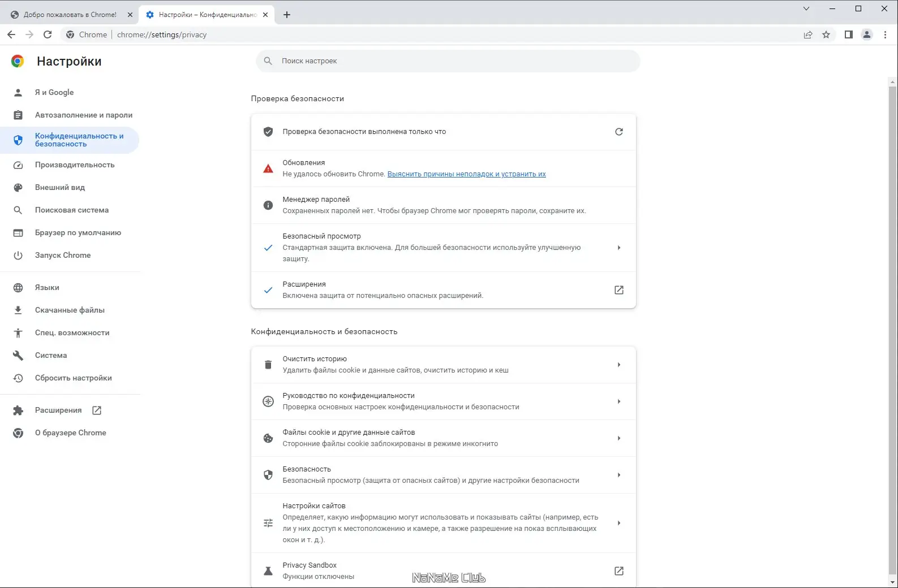This screenshot has height=588, width=898.
Task: Click the Chrome site info chip in address bar
Action: coord(87,34)
